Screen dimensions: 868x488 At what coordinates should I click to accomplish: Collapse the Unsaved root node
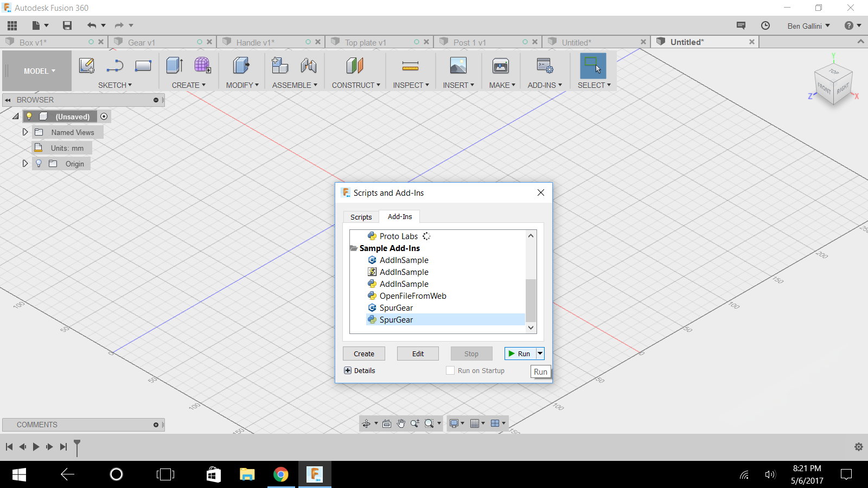16,116
